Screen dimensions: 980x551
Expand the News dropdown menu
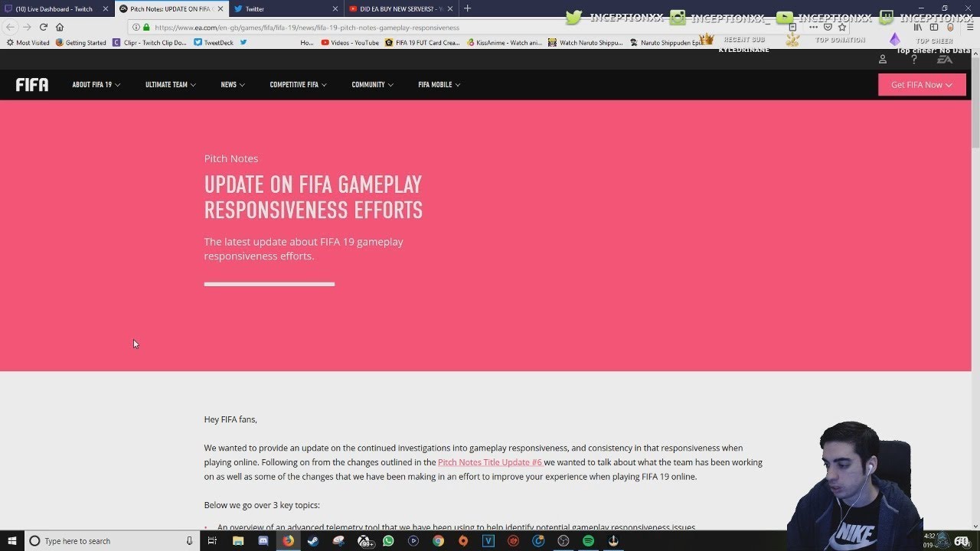coord(233,85)
